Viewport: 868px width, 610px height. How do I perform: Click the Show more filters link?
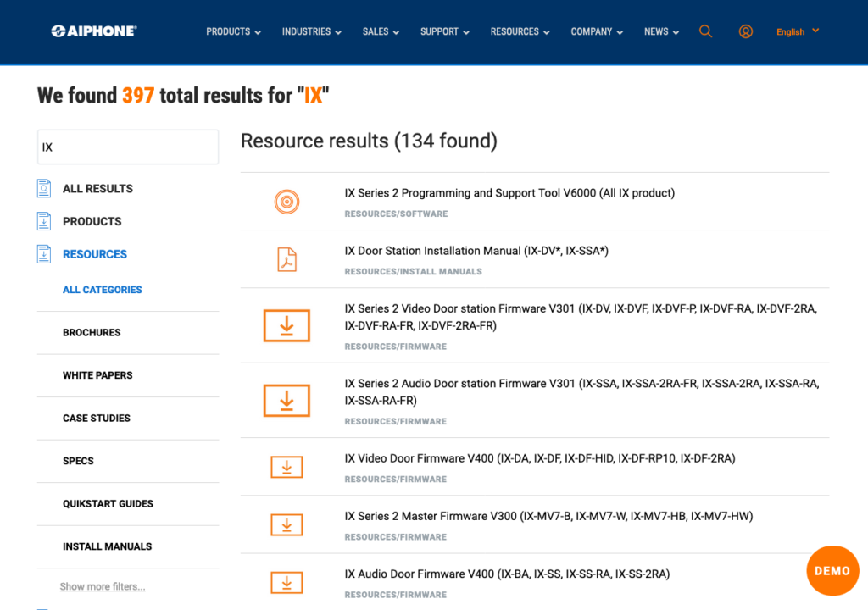pos(103,586)
